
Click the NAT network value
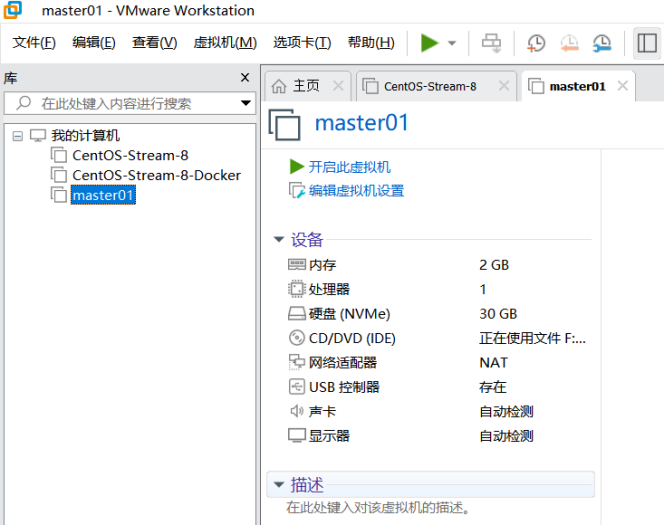pos(493,363)
